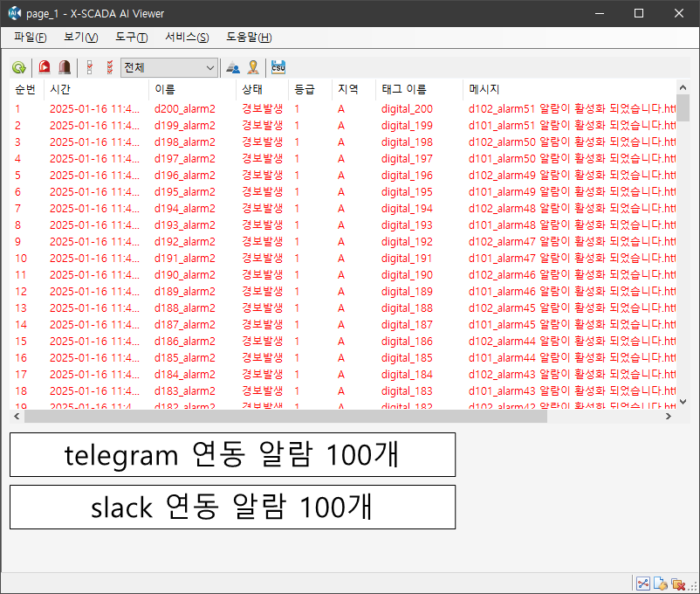Screen dimensions: 700x594
Task: Click the telegram 연동 알람 100개 button
Action: tap(232, 454)
